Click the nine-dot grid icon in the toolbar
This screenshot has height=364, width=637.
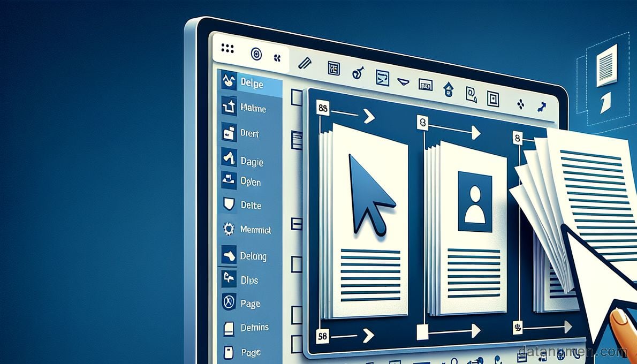click(227, 49)
